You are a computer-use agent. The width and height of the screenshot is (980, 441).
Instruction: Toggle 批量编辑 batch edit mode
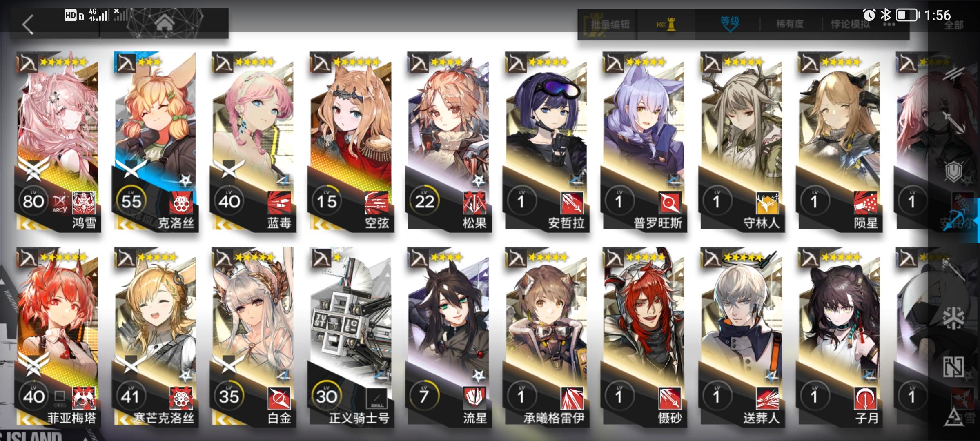pyautogui.click(x=610, y=24)
